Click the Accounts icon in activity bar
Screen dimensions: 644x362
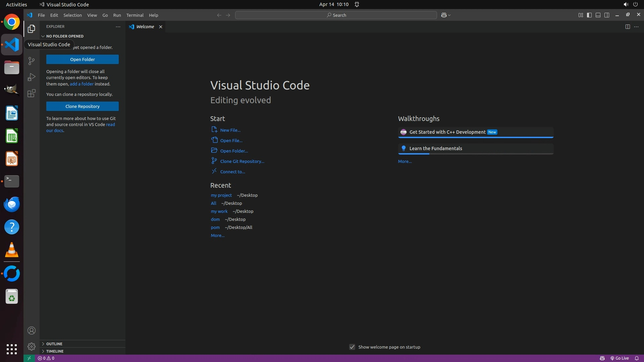click(31, 330)
